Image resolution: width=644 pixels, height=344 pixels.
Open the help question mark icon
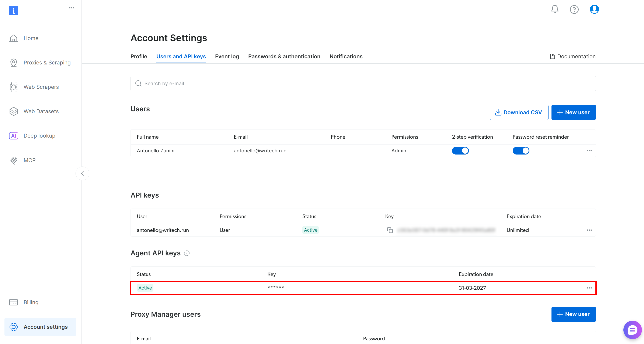click(574, 10)
